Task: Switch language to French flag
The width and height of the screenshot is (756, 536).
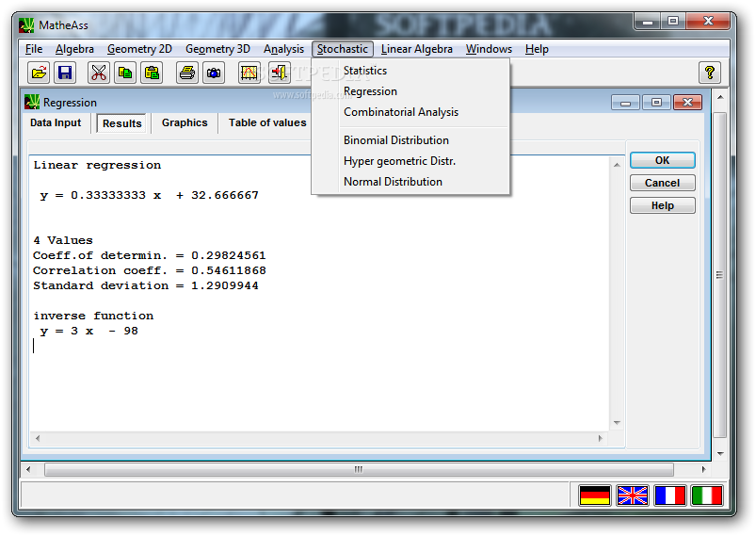Action: 669,495
